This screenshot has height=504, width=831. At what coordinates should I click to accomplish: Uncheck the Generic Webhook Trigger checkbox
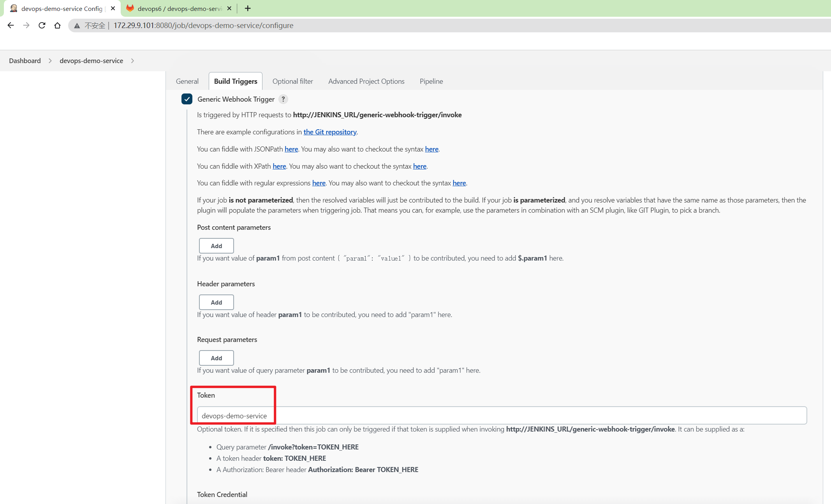[x=187, y=99]
